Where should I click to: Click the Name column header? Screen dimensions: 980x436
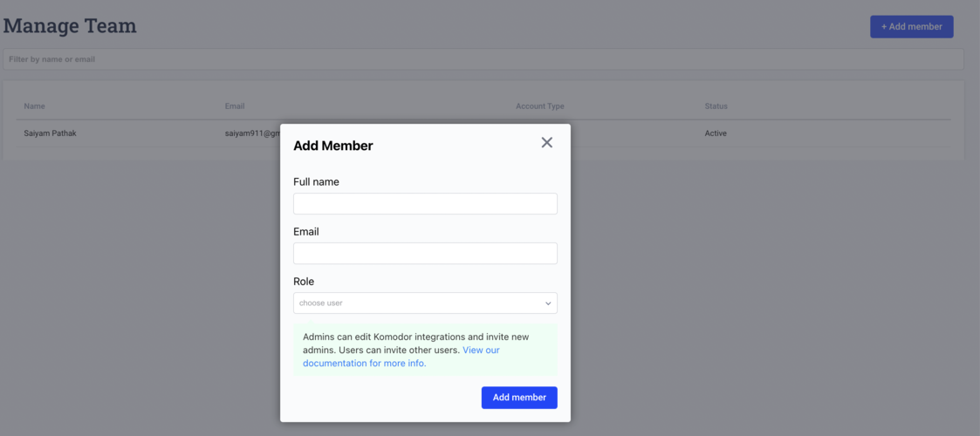[34, 106]
